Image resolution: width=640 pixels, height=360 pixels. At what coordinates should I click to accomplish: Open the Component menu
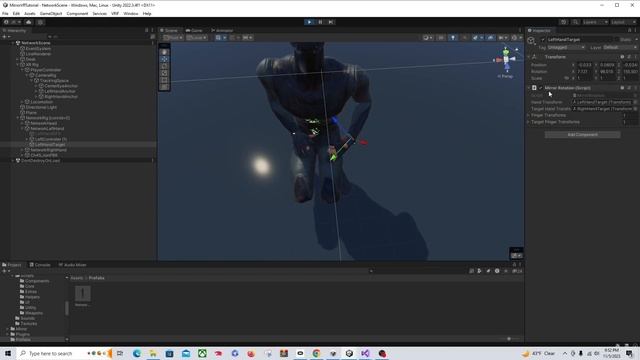pos(77,13)
